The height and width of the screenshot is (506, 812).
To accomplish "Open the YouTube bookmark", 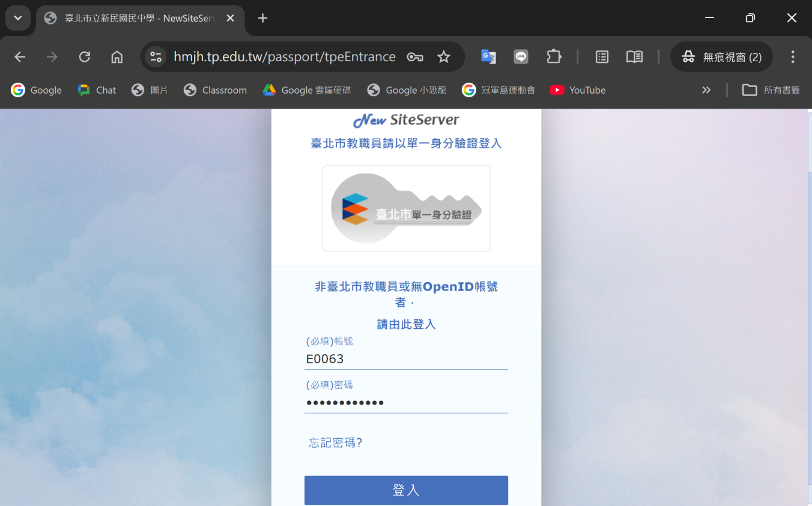I will pyautogui.click(x=578, y=90).
